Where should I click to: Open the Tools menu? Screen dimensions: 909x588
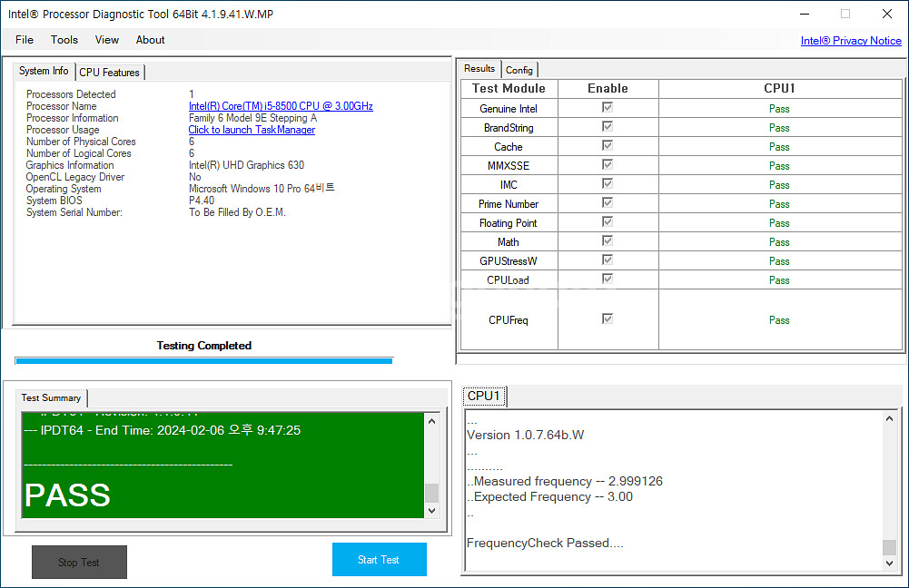[x=64, y=40]
